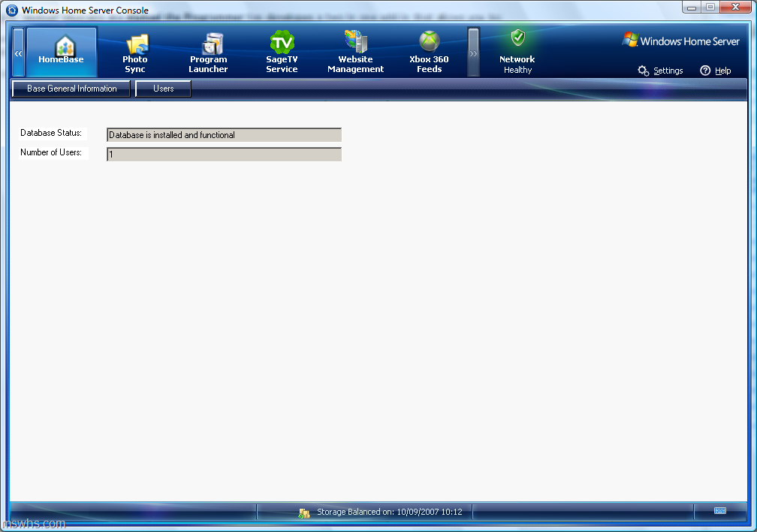
Task: Click the Help question mark icon
Action: (705, 71)
